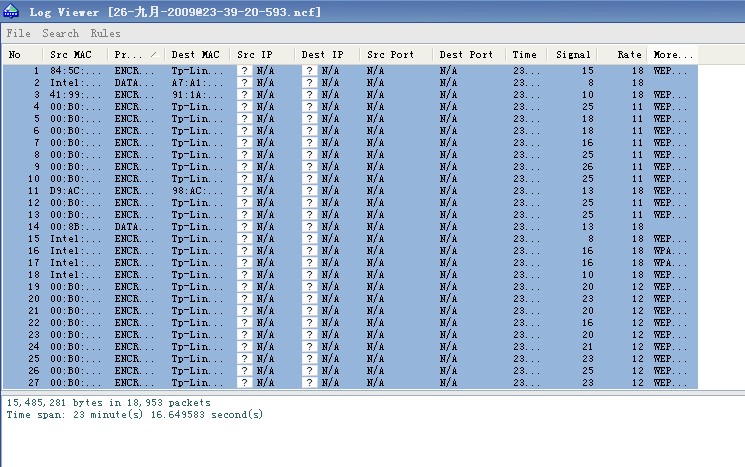The width and height of the screenshot is (745, 467).
Task: Click the DATA... protocol cell in row 14
Action: 134,227
